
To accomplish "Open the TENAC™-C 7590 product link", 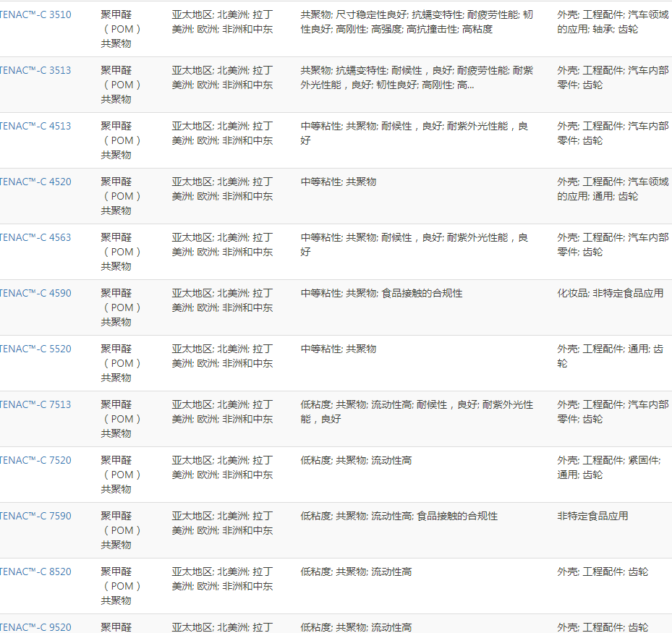I will 35,516.
